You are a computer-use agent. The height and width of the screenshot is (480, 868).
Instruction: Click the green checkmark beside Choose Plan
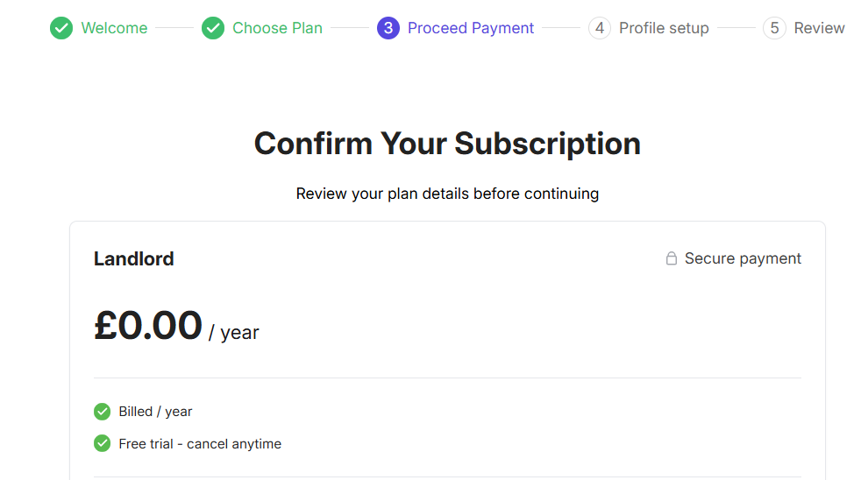[213, 28]
